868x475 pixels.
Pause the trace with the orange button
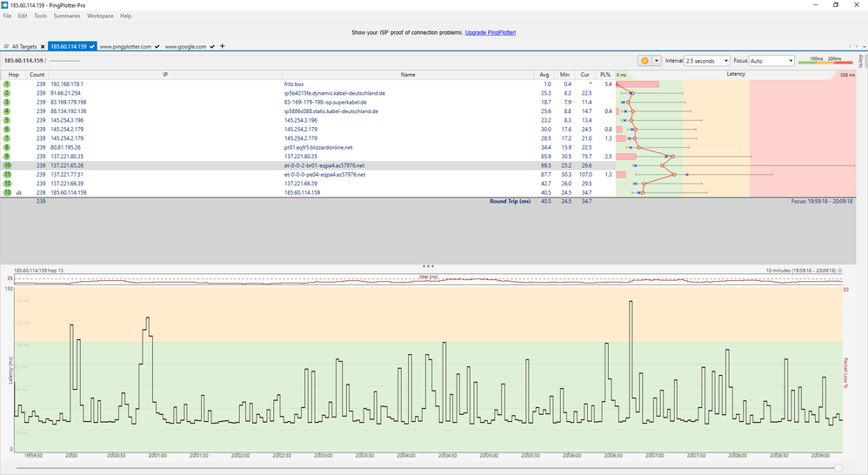[x=645, y=61]
